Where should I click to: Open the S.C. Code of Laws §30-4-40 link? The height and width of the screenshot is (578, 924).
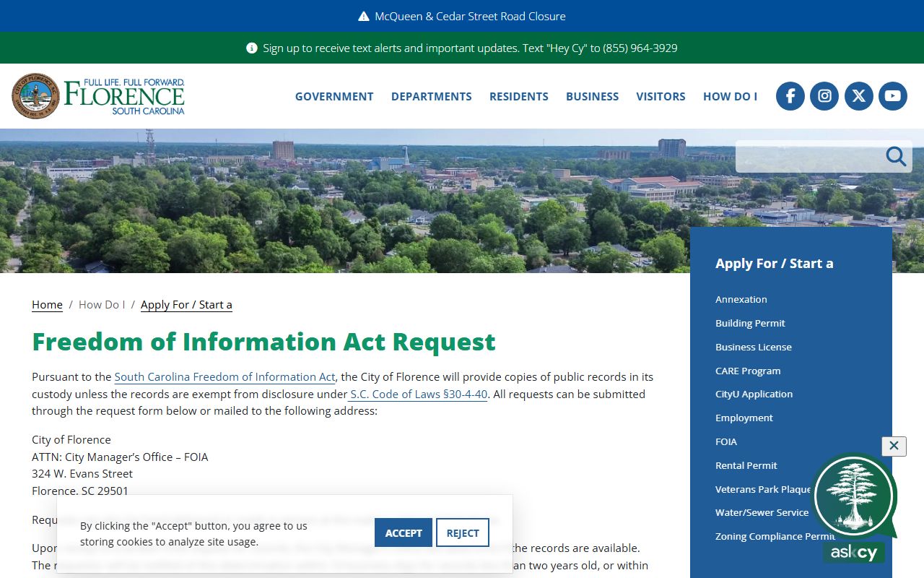pos(419,394)
